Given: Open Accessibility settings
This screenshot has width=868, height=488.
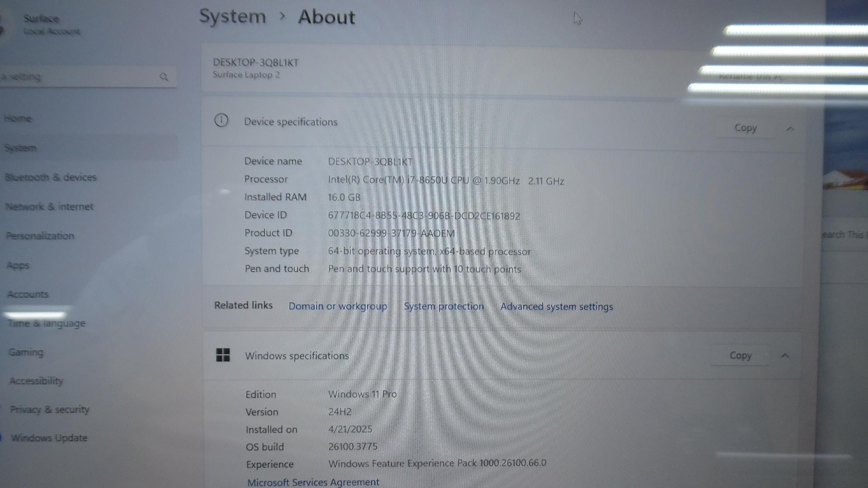Looking at the screenshot, I should [36, 381].
